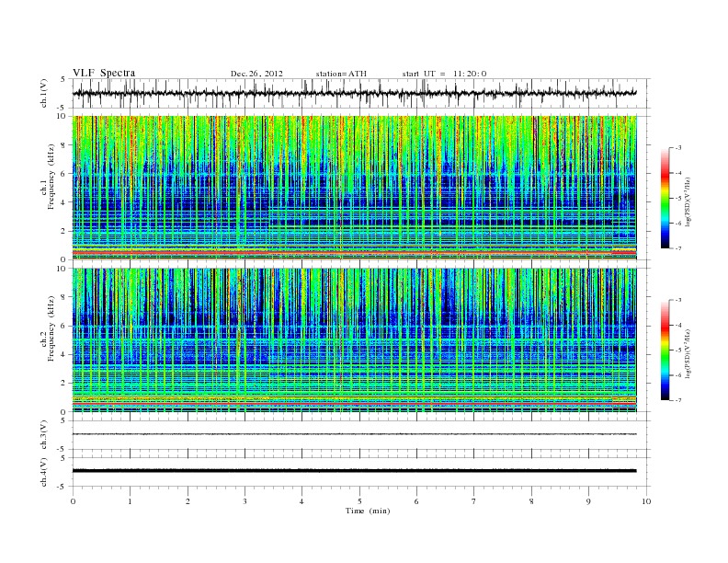Click time axis tick label "1"
The height and width of the screenshot is (563, 728).
130,501
